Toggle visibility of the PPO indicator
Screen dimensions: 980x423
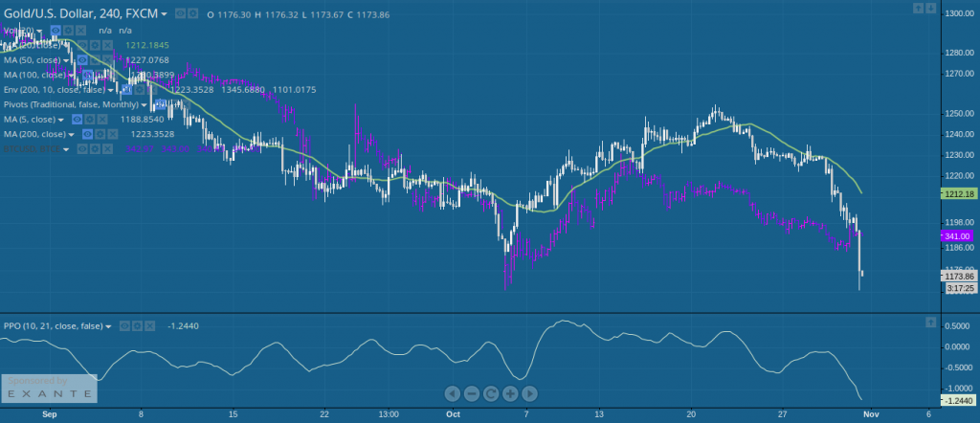[x=122, y=326]
